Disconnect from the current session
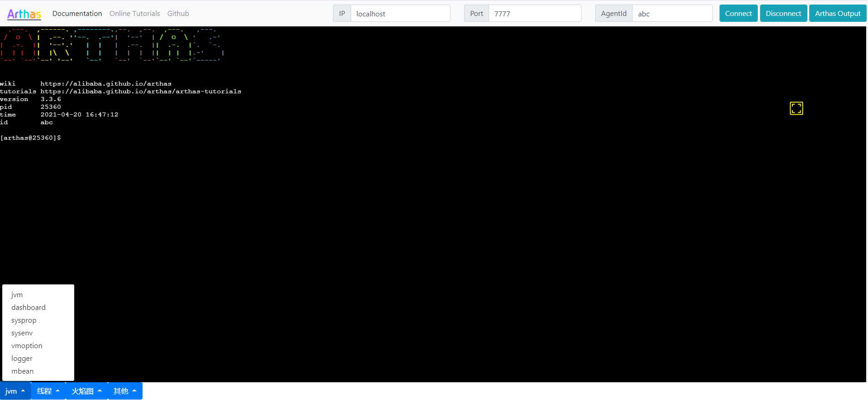868x400 pixels. 783,13
